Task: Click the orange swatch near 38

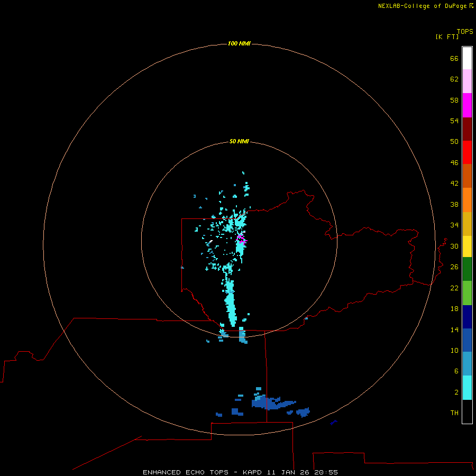Action: 467,199
